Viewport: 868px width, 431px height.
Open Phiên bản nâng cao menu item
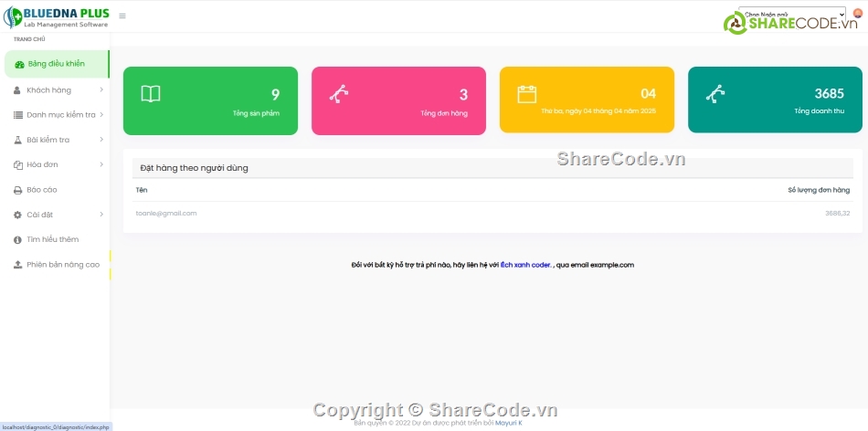[x=62, y=265]
